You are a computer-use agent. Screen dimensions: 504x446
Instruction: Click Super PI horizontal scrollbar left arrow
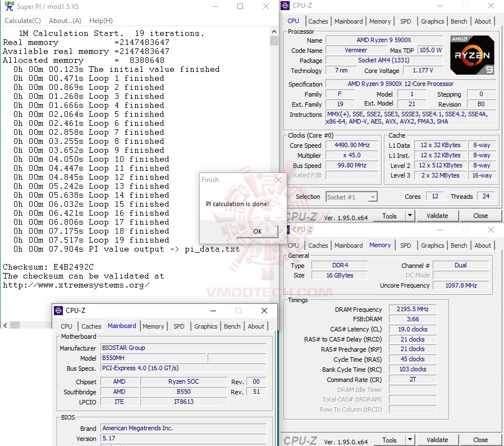[x=5, y=325]
